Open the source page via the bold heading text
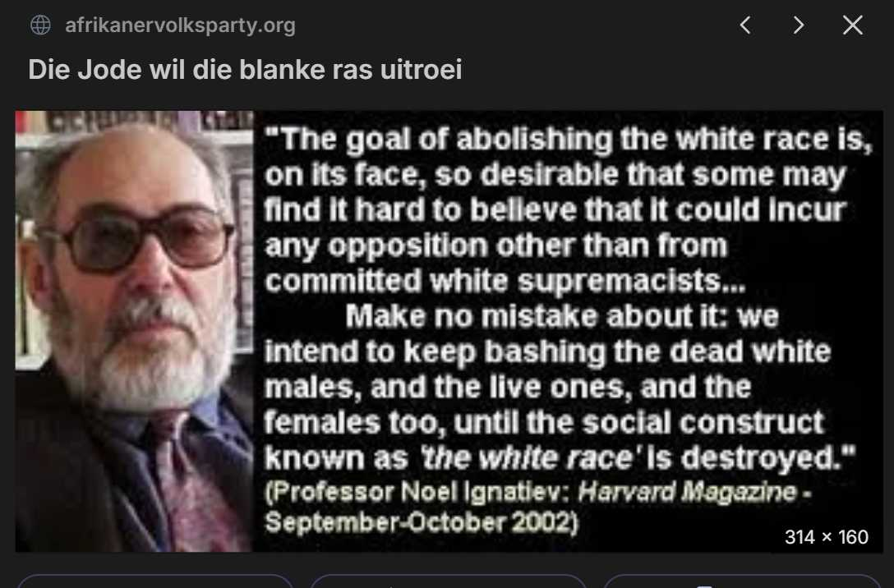Image resolution: width=894 pixels, height=588 pixels. click(x=245, y=70)
